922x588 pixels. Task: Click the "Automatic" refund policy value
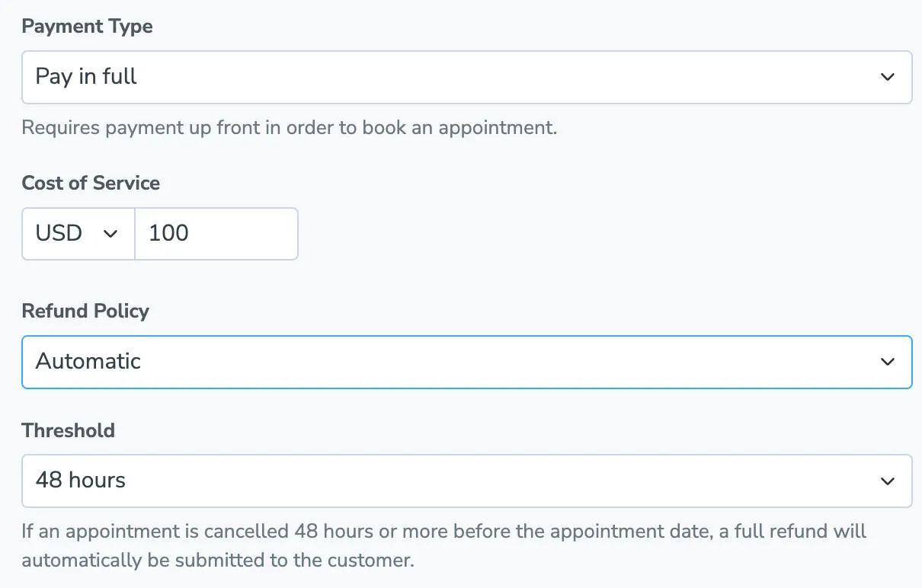click(88, 362)
